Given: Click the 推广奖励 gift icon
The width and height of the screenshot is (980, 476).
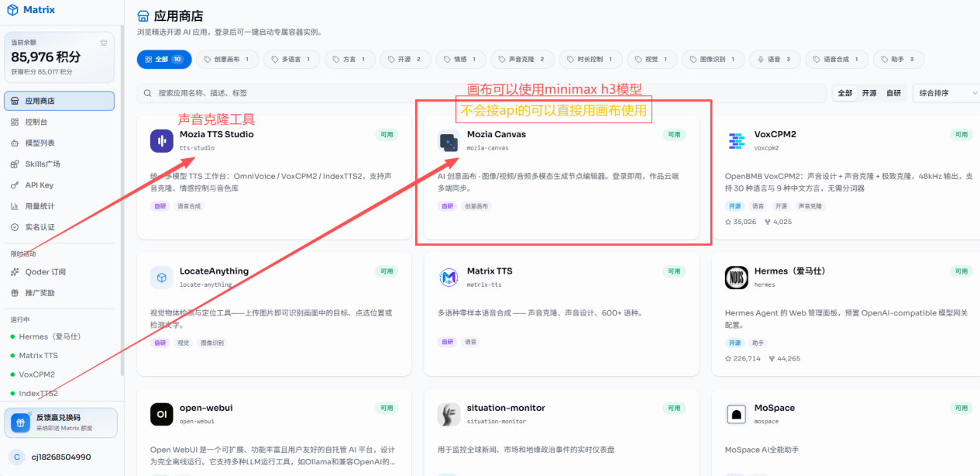Looking at the screenshot, I should [x=15, y=293].
